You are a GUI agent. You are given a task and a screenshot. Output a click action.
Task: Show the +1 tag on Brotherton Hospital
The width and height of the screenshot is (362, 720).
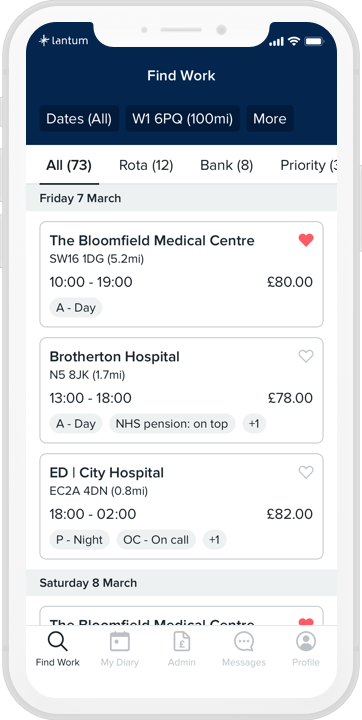tap(254, 424)
